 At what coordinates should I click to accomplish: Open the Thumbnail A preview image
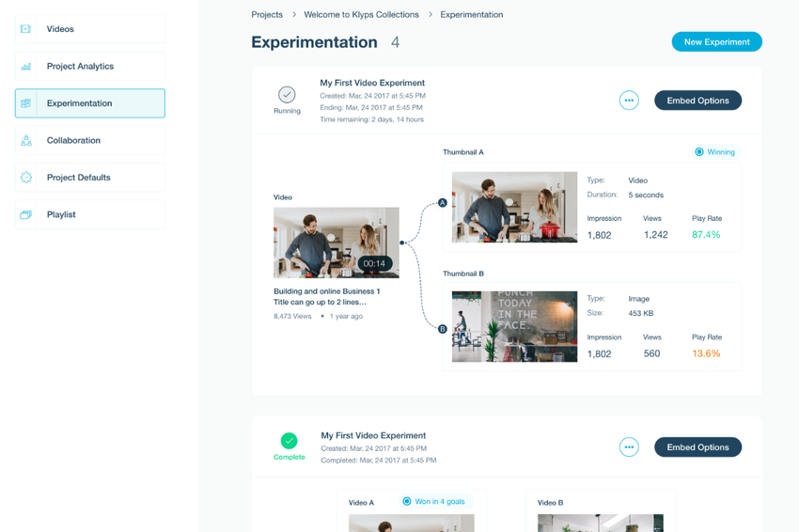tap(515, 207)
